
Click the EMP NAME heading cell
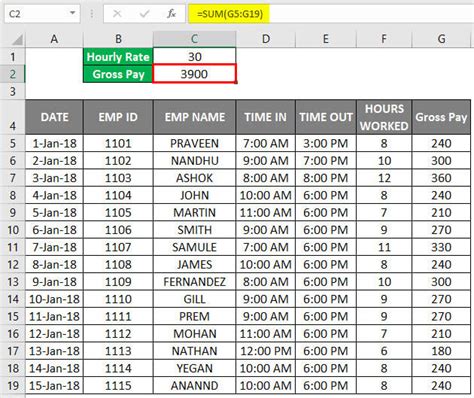(194, 117)
